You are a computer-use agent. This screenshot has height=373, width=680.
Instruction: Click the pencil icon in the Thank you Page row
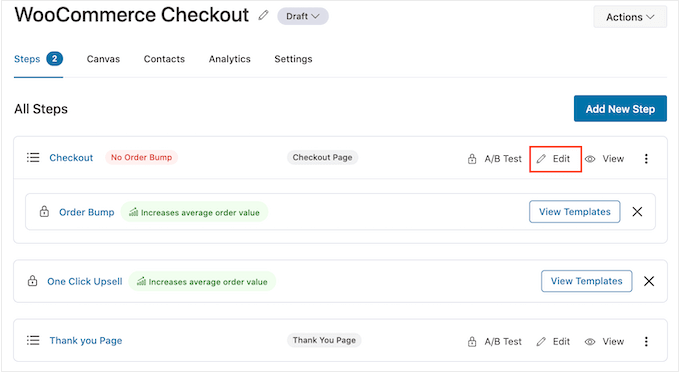[541, 342]
